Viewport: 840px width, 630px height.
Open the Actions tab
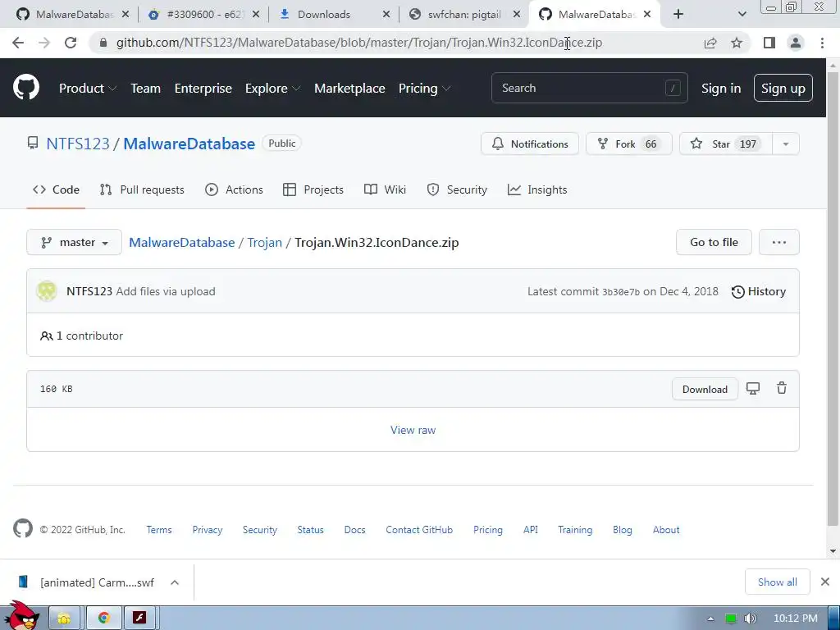(234, 189)
